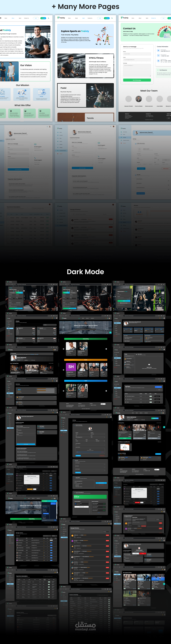This screenshot has height=644, width=171.
Task: Click green Bodybuilding category bar on dark landing
Action: 86,339
